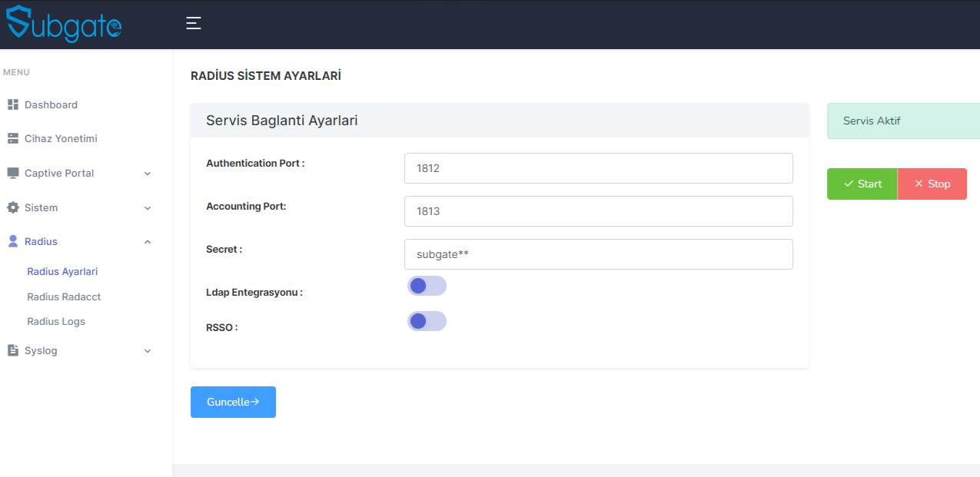Click the Sistem gear icon

click(12, 207)
